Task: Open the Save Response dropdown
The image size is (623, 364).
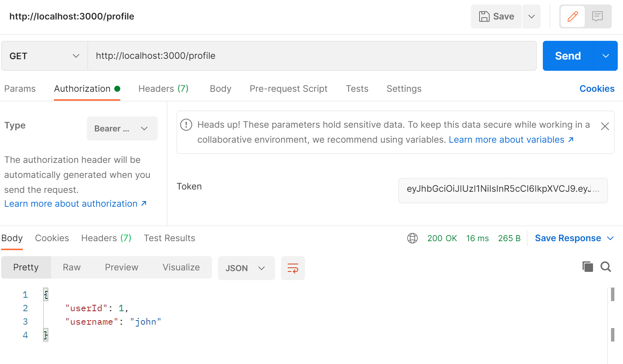Action: (x=574, y=238)
